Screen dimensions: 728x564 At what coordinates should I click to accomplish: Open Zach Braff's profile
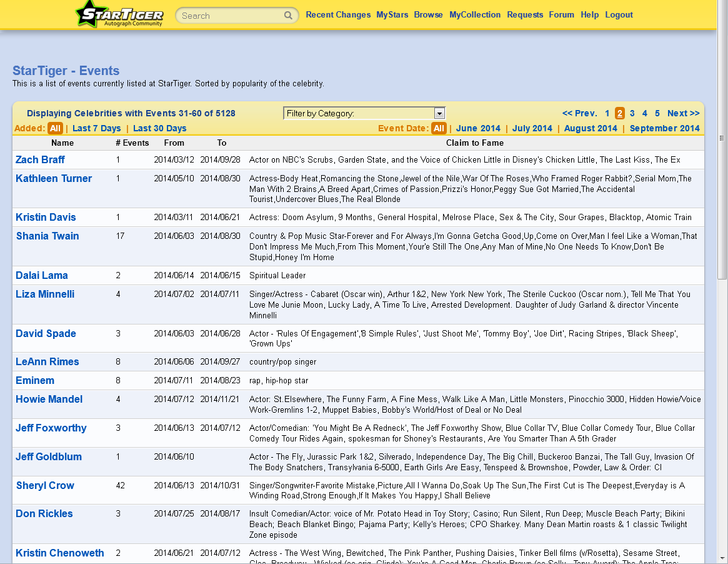pos(40,159)
